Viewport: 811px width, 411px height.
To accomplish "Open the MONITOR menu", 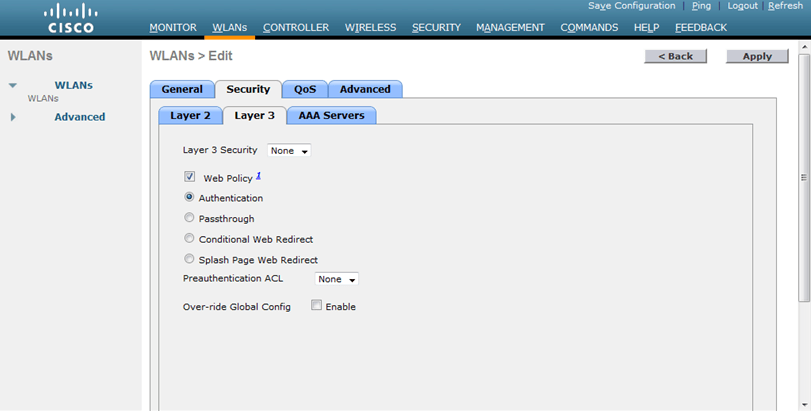I will [173, 27].
